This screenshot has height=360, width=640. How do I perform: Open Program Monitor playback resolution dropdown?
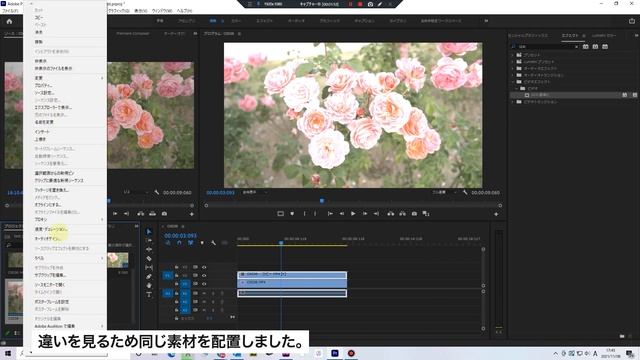coord(445,192)
